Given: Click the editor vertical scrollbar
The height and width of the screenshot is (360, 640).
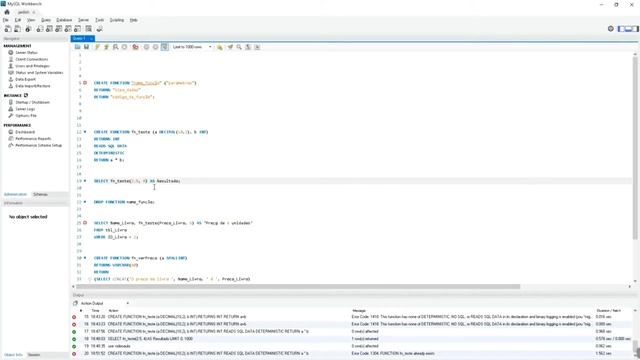Looking at the screenshot, I should pos(635,148).
